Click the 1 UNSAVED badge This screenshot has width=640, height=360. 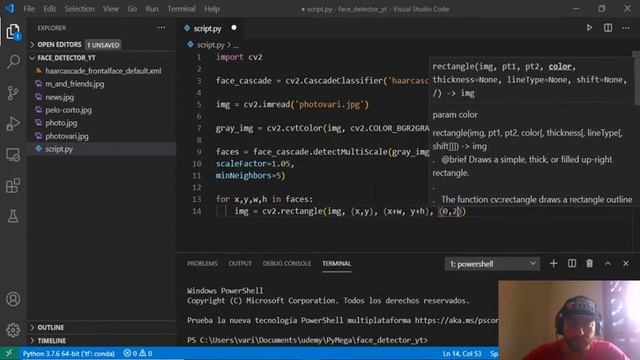click(103, 45)
